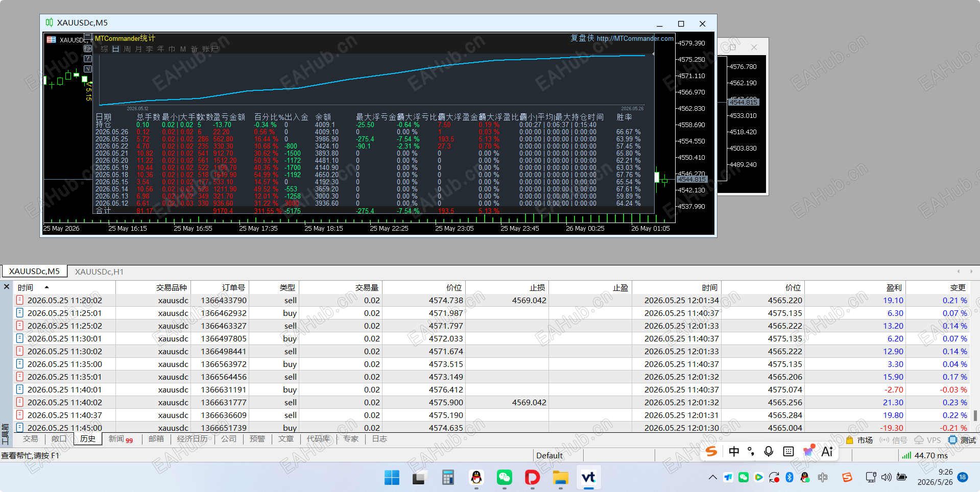Click the MTCommander move (移) panel icon

coord(88,48)
